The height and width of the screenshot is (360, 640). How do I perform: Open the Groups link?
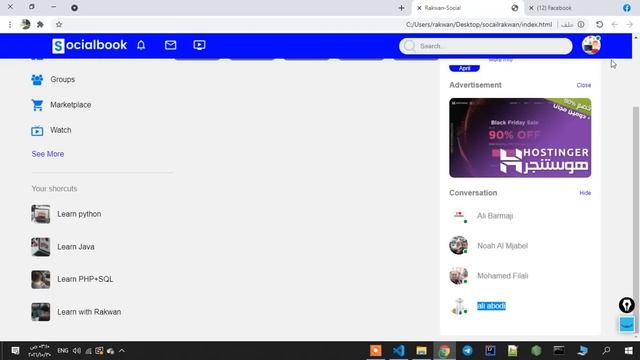click(x=62, y=80)
